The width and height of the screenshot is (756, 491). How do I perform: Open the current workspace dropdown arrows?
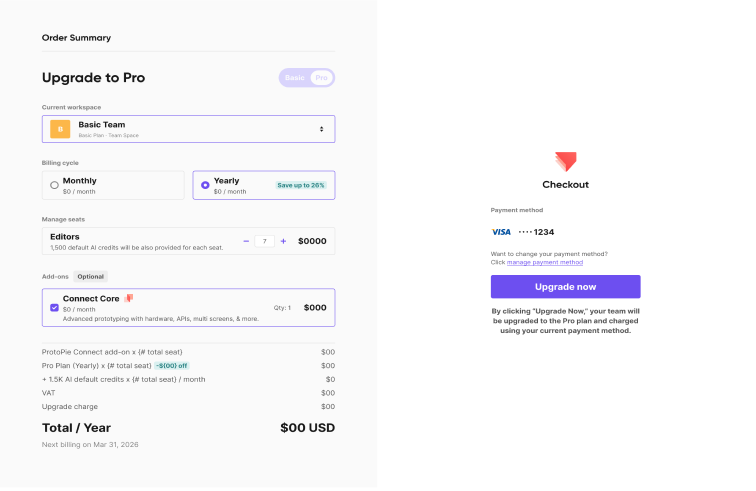pos(322,129)
